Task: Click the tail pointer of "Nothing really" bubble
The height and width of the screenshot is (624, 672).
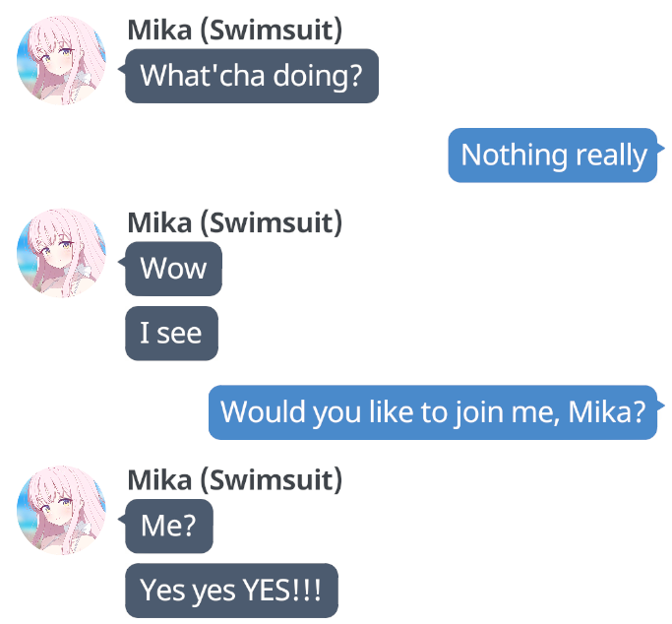Action: pyautogui.click(x=660, y=149)
